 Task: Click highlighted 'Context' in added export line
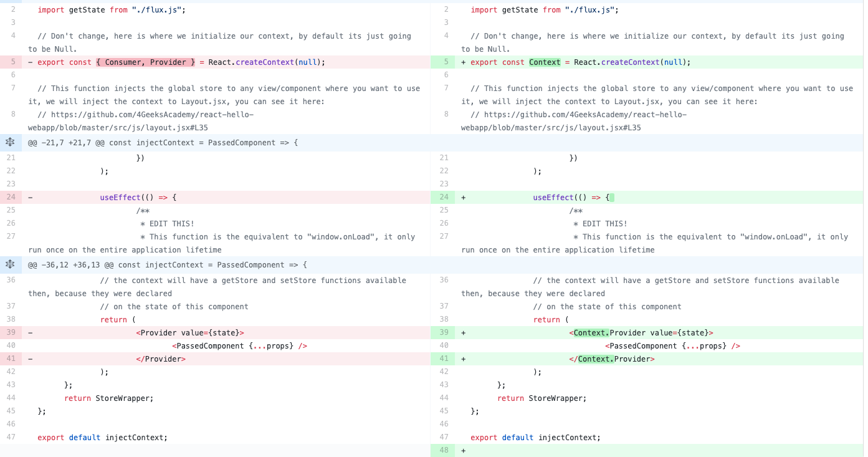[545, 62]
